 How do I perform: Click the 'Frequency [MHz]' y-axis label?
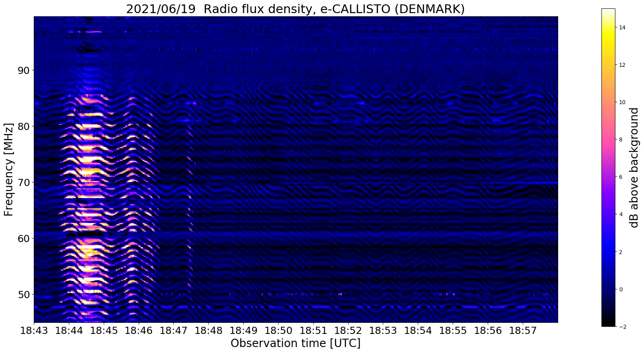pos(9,169)
